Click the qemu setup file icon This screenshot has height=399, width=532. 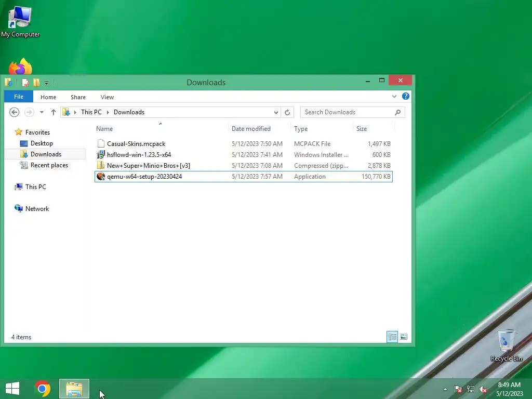point(101,176)
